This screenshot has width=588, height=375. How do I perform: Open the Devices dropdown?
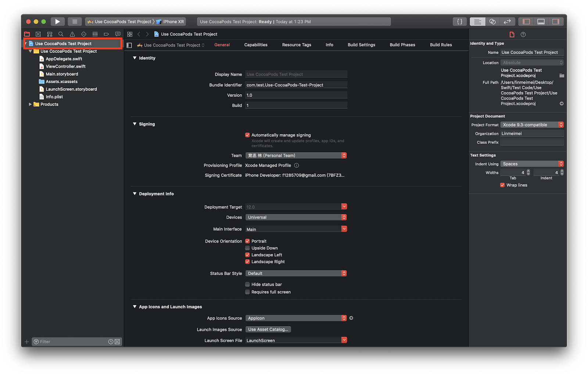tap(296, 217)
